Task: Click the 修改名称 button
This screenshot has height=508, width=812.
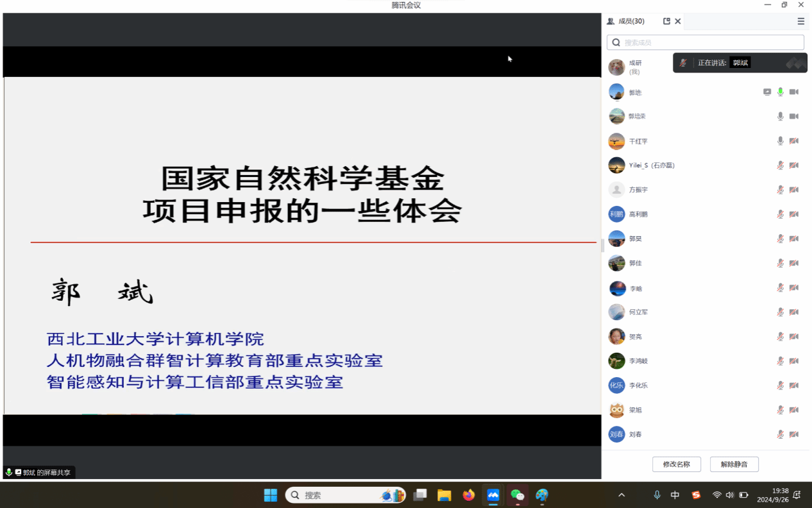Action: pos(676,464)
